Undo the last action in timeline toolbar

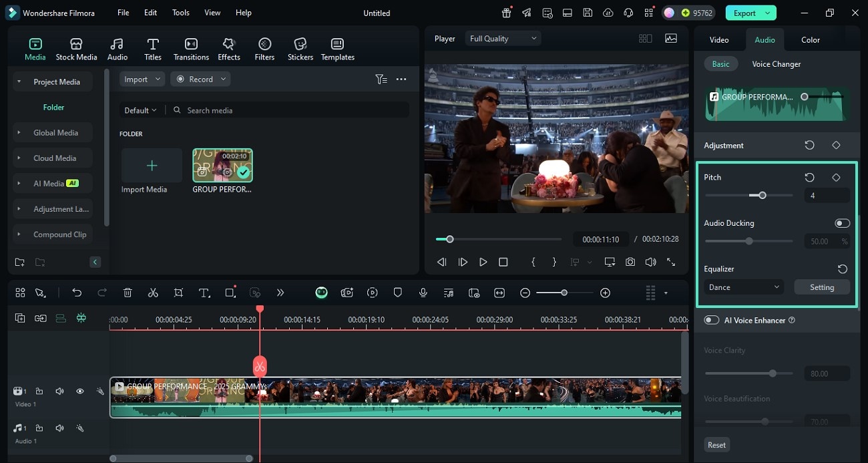pos(77,293)
